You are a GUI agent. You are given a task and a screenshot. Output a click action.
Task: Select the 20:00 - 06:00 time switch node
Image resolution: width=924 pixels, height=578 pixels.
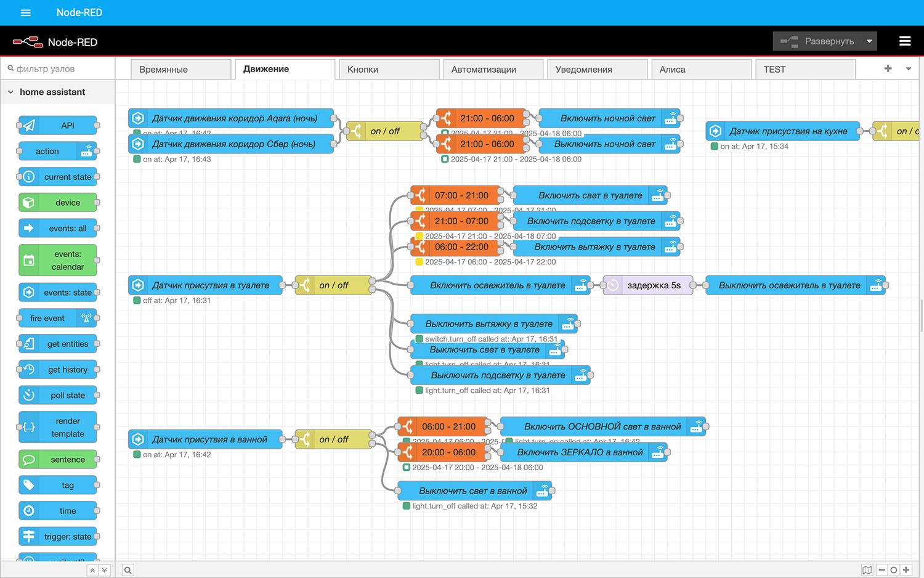[442, 452]
